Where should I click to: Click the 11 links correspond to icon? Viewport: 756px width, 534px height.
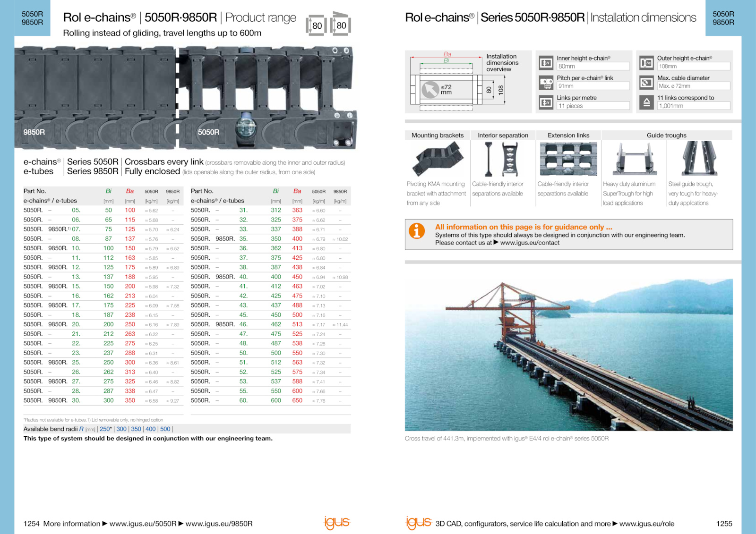coord(646,102)
